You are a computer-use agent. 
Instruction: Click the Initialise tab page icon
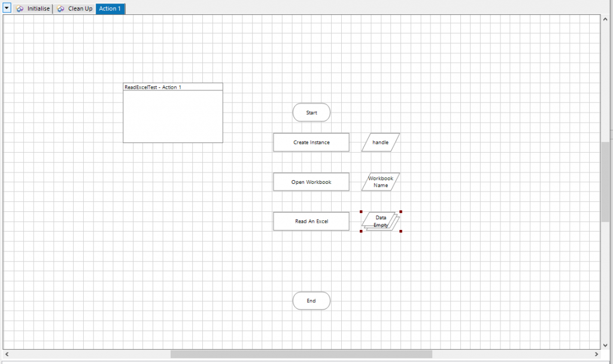coord(20,8)
